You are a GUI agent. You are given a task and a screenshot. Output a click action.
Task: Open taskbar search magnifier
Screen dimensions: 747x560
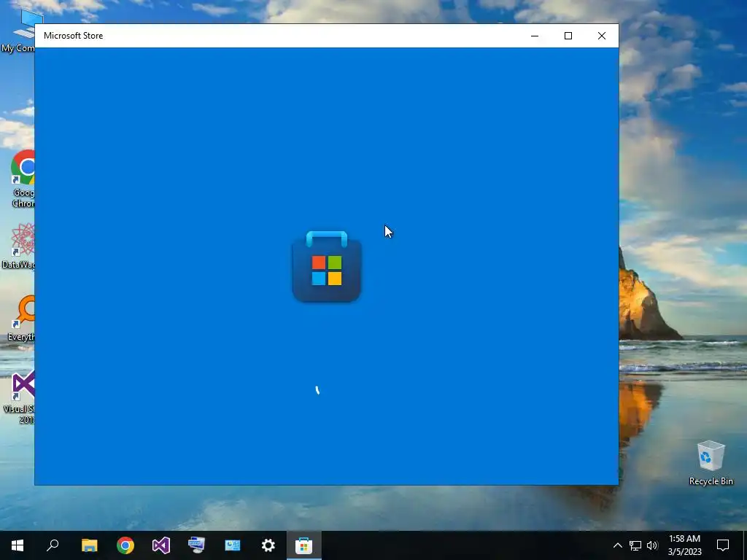pos(53,545)
